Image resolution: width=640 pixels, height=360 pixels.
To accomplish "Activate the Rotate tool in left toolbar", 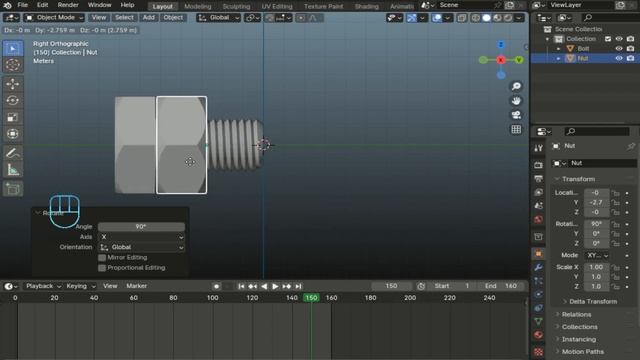I will pos(13,100).
